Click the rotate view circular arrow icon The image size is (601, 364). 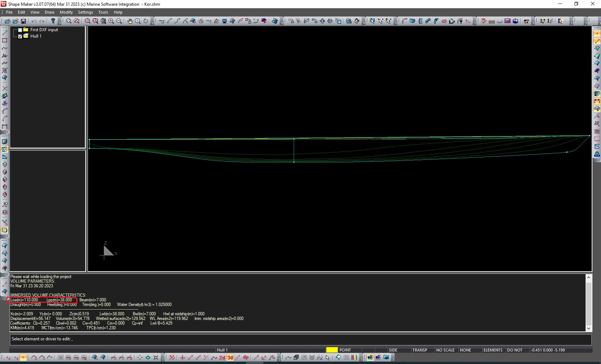[146, 21]
